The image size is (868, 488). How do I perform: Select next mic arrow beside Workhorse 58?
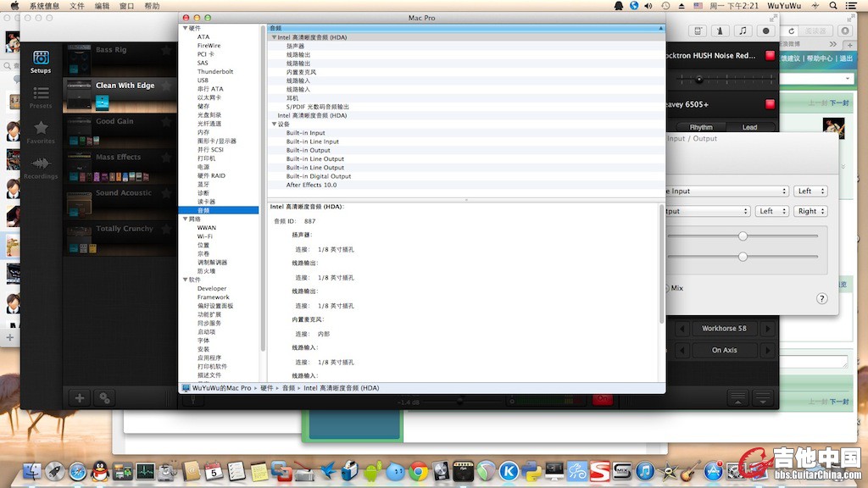tap(767, 329)
